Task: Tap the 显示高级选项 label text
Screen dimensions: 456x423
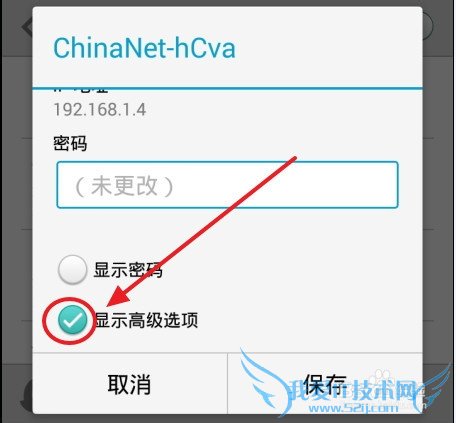Action: 146,320
